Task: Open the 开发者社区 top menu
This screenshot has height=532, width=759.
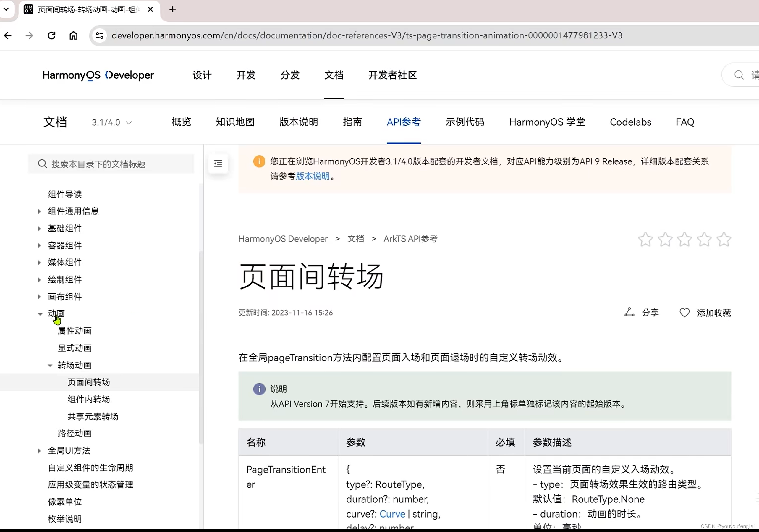Action: click(x=392, y=75)
